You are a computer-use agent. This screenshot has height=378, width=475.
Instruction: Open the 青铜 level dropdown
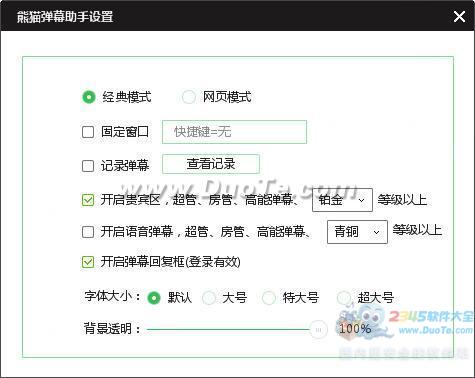[x=357, y=232]
